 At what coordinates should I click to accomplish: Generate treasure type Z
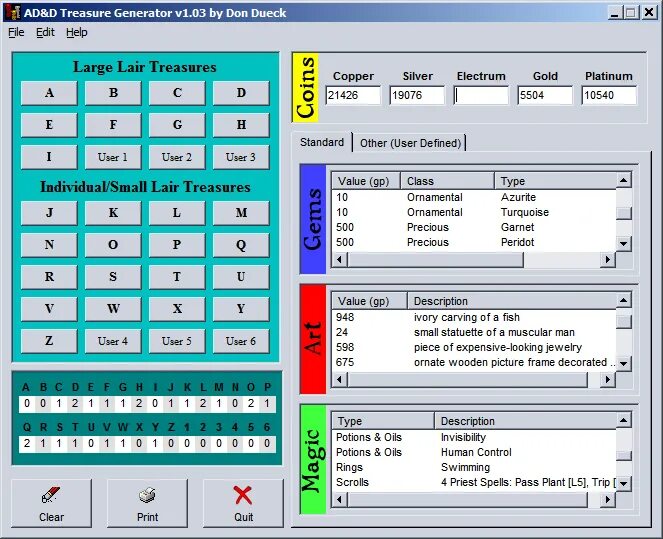(x=49, y=342)
